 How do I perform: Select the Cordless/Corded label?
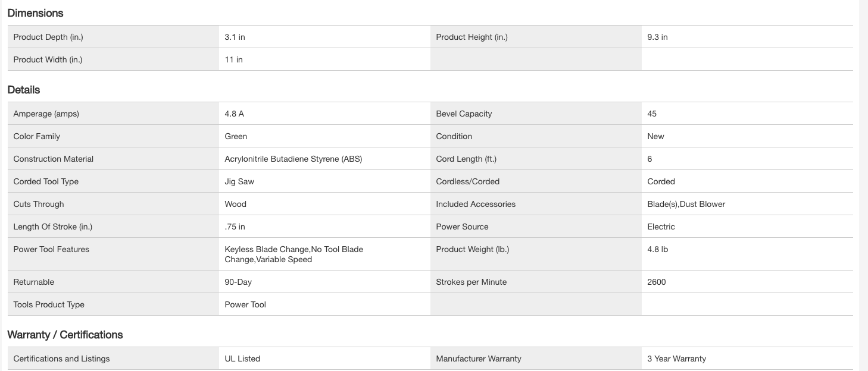point(467,181)
